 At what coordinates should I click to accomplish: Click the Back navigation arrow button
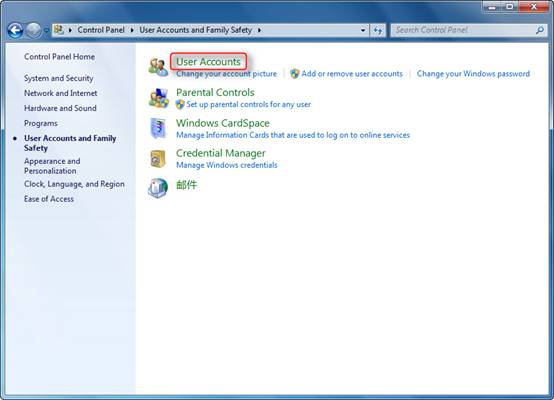click(15, 31)
